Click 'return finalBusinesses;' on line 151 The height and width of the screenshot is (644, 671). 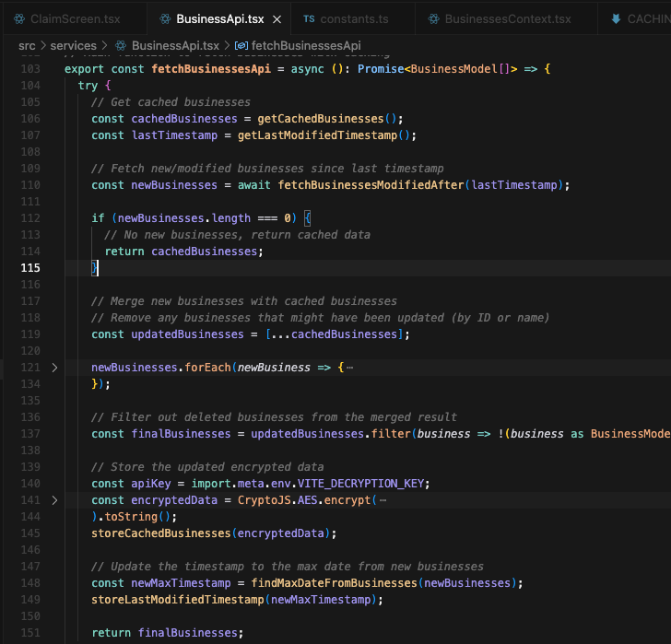coord(168,632)
